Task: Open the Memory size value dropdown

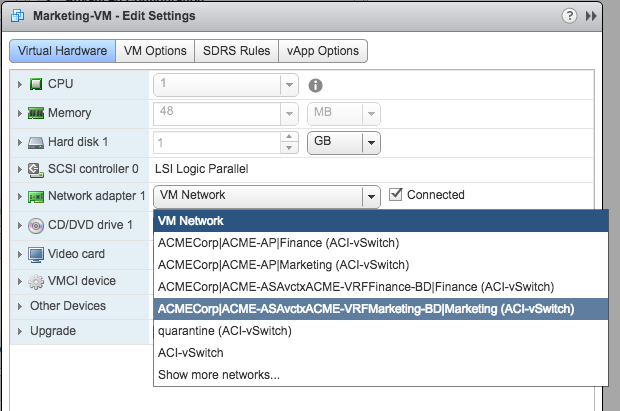Action: 289,114
